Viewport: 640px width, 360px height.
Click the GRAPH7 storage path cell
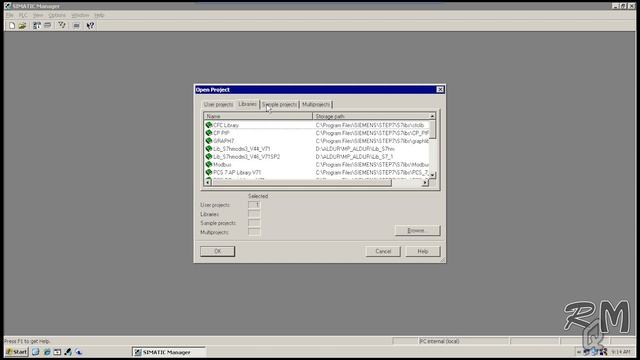point(372,141)
